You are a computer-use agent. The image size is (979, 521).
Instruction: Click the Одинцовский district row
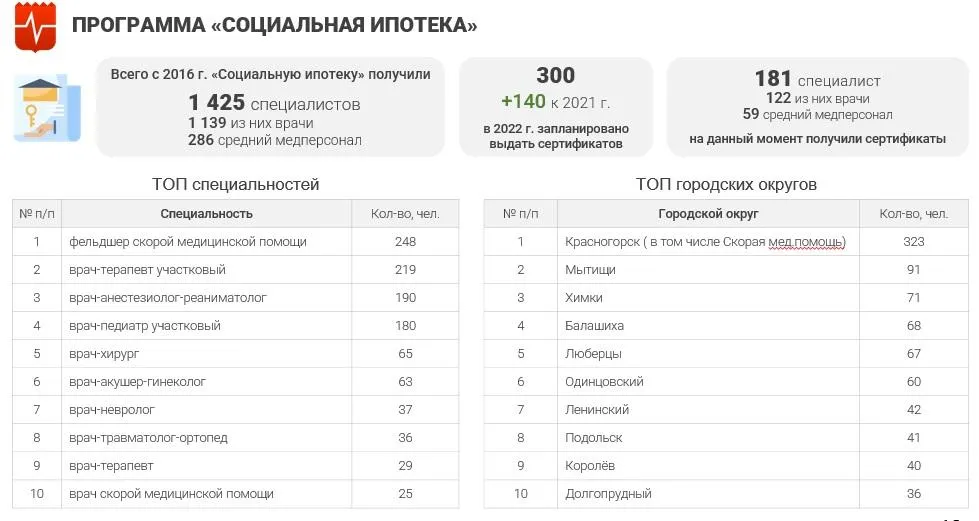(x=726, y=382)
